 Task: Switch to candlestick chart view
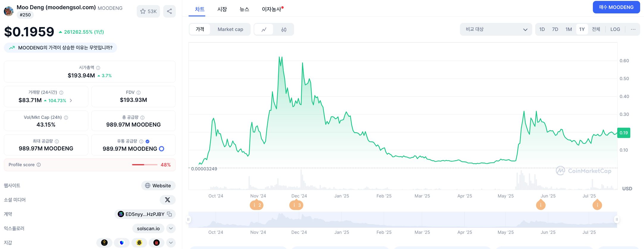284,29
